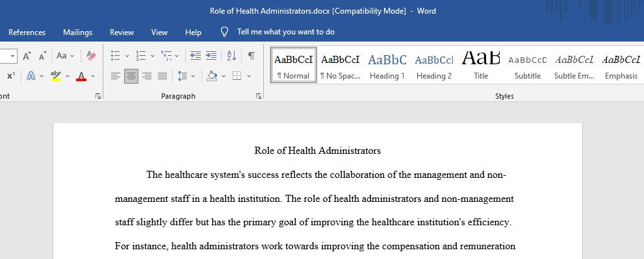
Task: Open the line spacing dropdown
Action: pyautogui.click(x=186, y=76)
